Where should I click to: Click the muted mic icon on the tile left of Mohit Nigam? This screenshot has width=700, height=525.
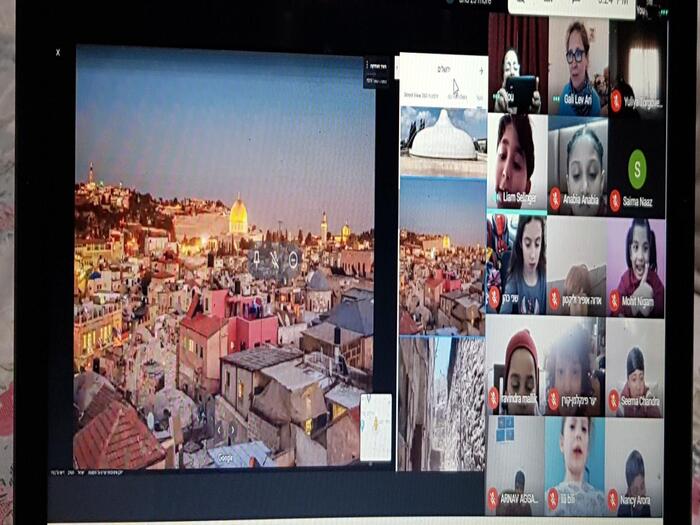(x=554, y=299)
